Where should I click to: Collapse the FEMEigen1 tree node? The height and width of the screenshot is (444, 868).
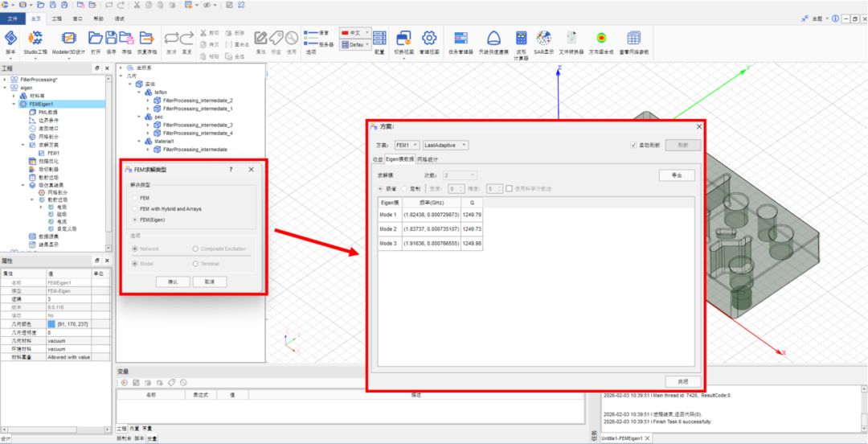click(x=14, y=104)
